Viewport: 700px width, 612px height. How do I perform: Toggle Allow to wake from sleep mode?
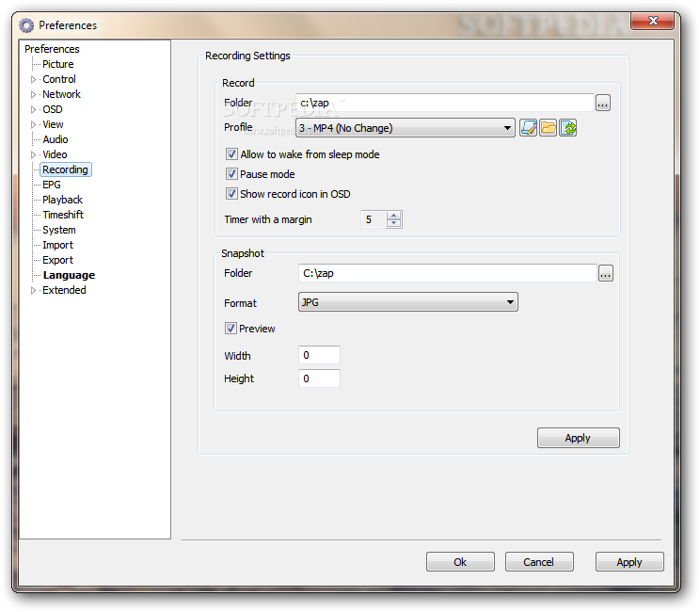tap(231, 154)
